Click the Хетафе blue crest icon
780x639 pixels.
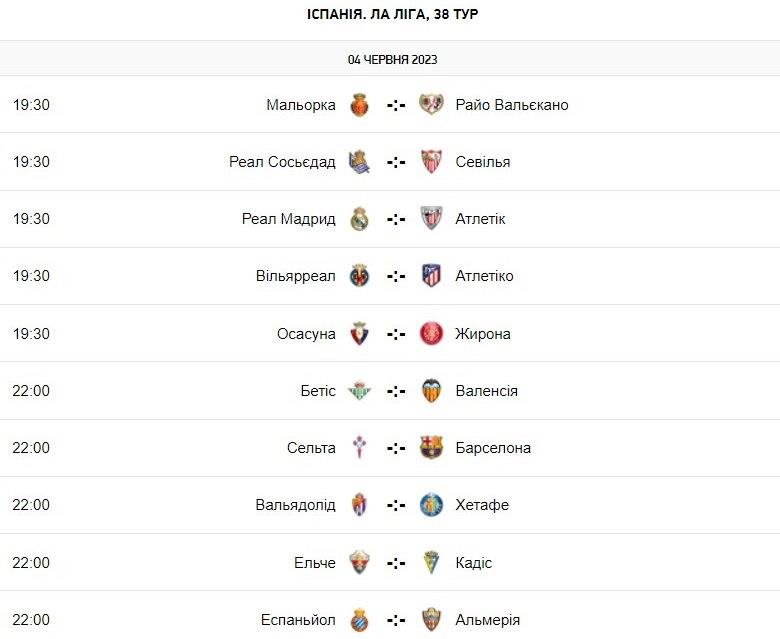[x=431, y=505]
